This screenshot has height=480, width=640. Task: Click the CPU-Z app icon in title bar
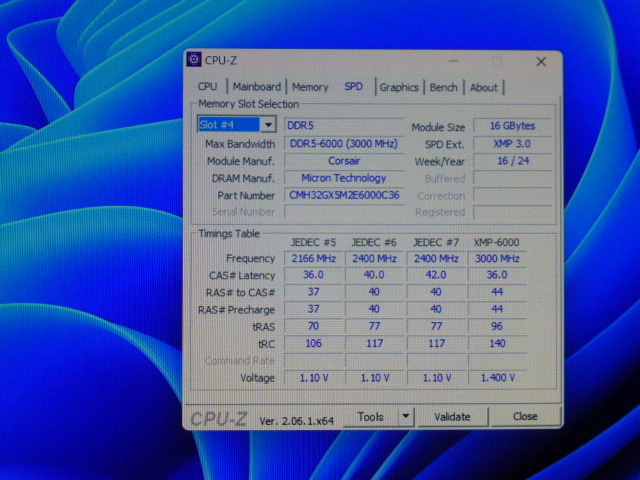pyautogui.click(x=194, y=60)
